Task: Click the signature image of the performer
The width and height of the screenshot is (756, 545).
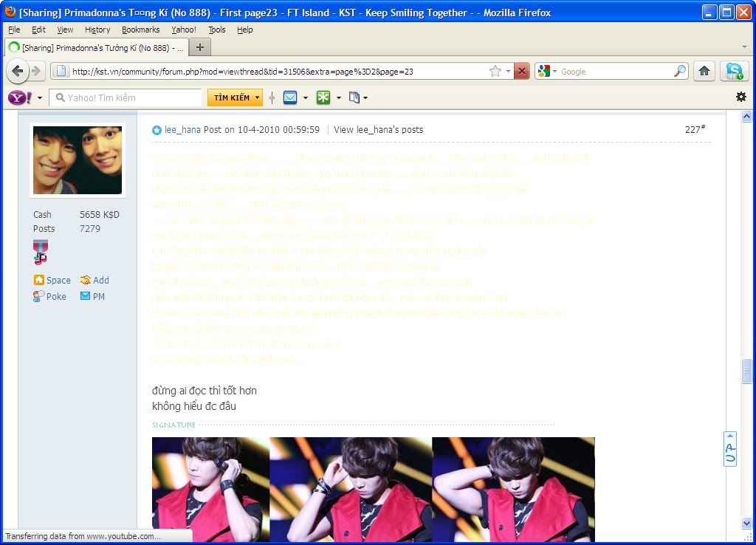Action: tap(373, 489)
